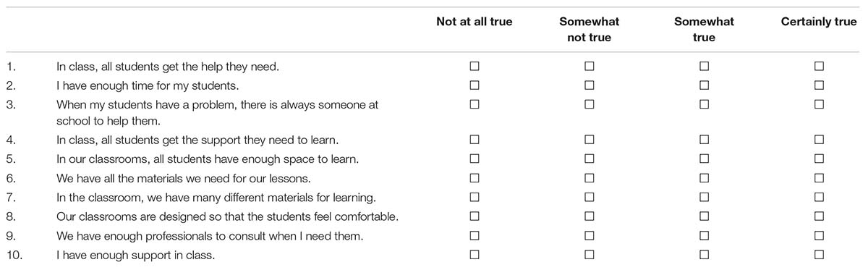Check 'Not at all true' for statement 1
868x270 pixels.
coord(475,66)
